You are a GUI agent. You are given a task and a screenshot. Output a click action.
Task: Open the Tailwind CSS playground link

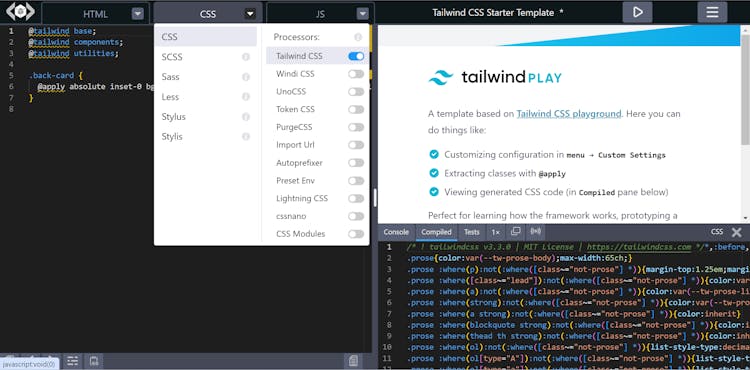569,114
